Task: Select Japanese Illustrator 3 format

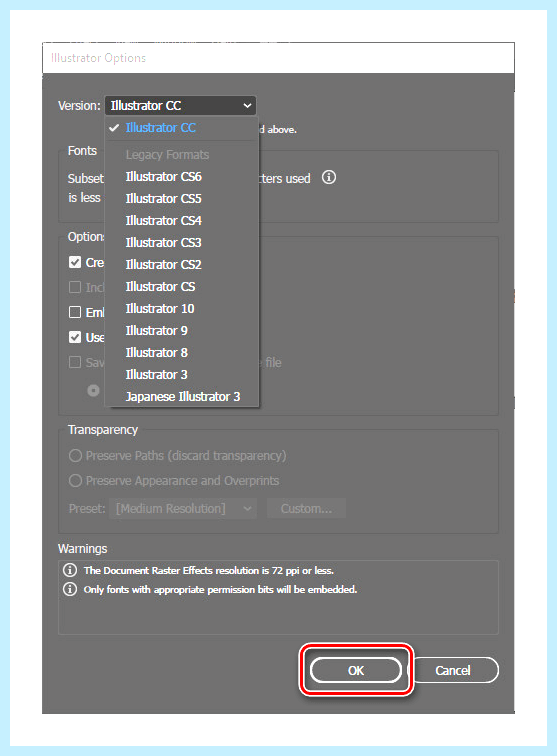Action: tap(182, 397)
